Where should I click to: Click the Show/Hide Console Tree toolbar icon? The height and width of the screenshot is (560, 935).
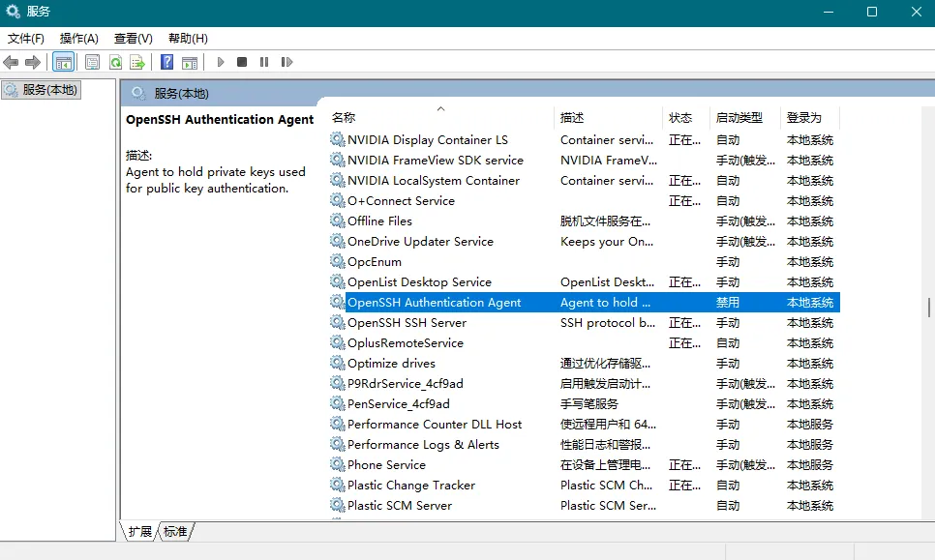pos(63,63)
